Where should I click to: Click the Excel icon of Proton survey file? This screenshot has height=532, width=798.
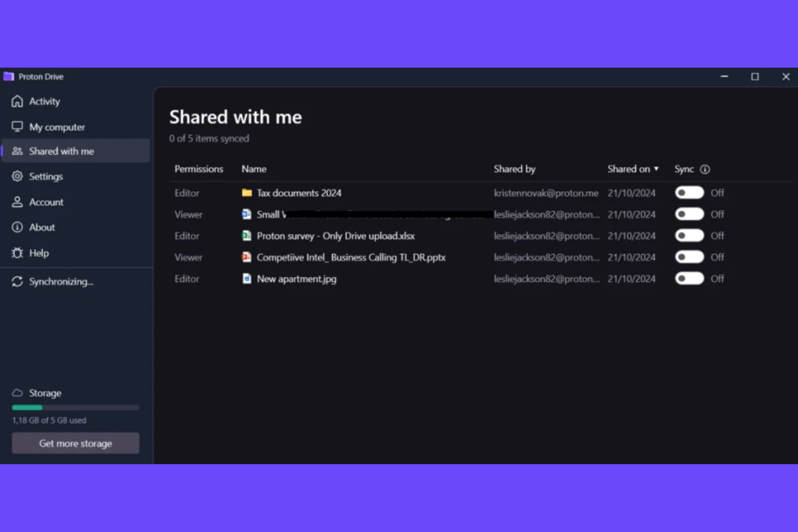[x=246, y=236]
